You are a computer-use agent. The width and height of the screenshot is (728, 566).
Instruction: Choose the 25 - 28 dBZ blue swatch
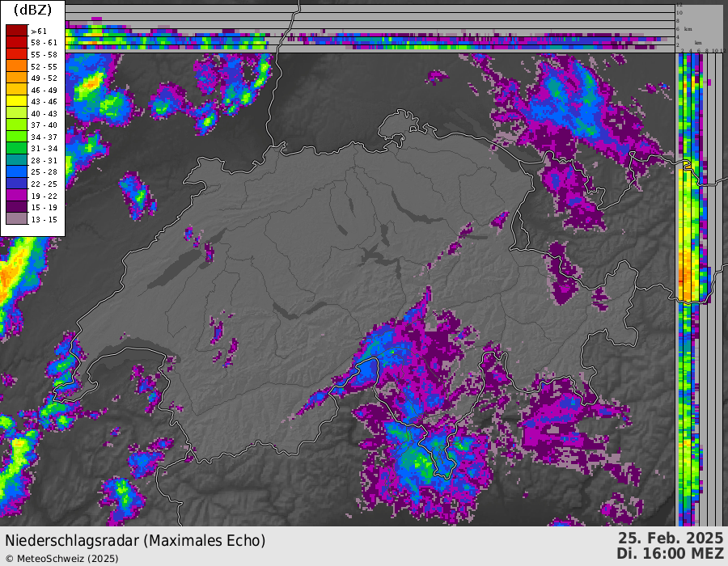point(16,172)
